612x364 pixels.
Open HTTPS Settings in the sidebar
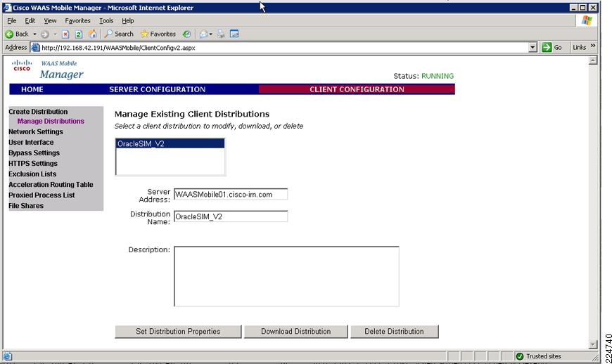(33, 163)
